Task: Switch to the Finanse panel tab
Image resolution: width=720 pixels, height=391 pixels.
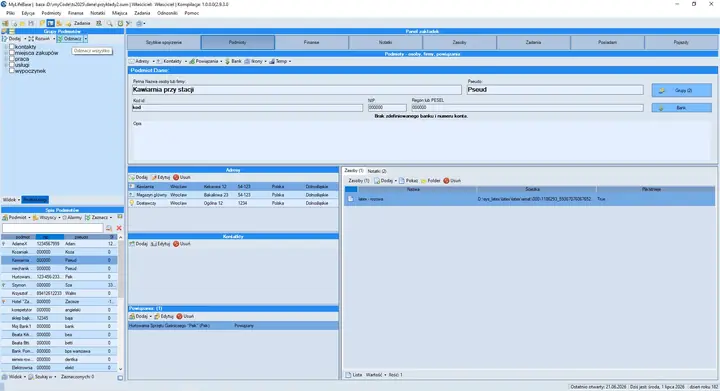Action: point(311,42)
